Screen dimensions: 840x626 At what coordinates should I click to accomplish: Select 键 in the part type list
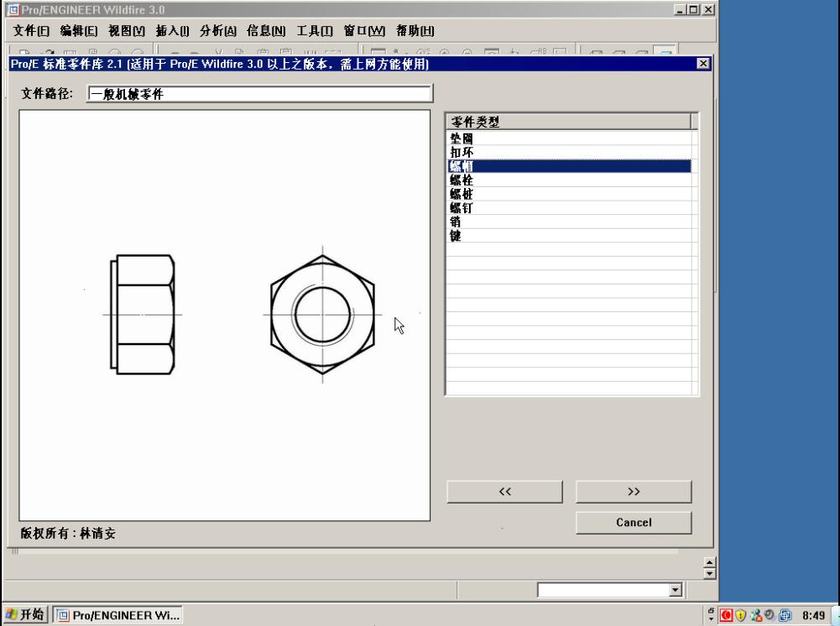[570, 236]
